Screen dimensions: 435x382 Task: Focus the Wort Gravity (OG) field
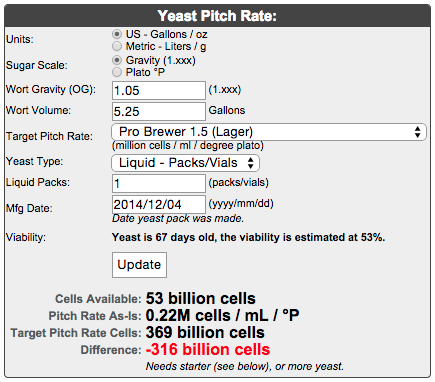pyautogui.click(x=159, y=90)
